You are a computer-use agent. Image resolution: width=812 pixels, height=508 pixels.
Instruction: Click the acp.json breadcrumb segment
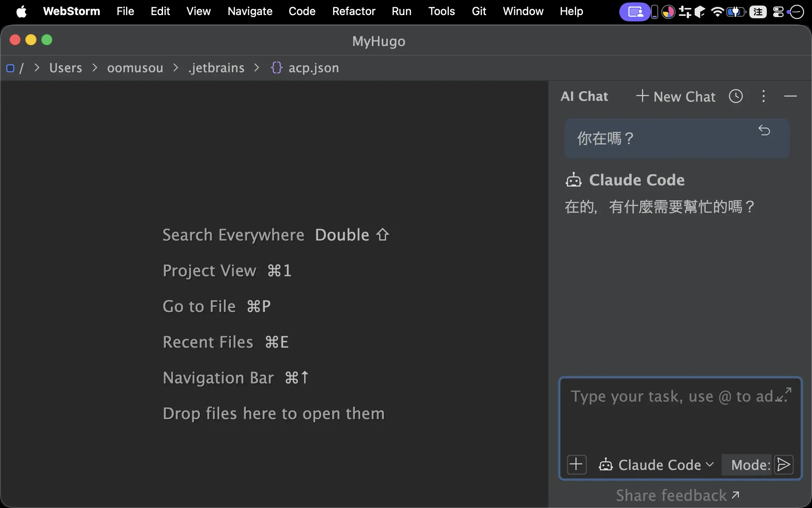314,68
